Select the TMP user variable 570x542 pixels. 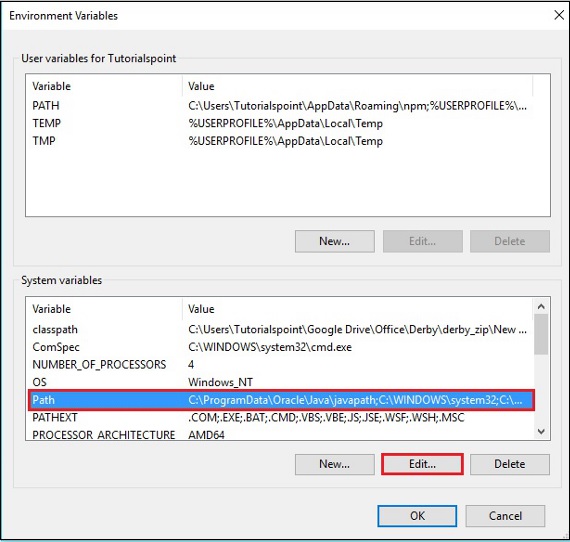click(279, 141)
